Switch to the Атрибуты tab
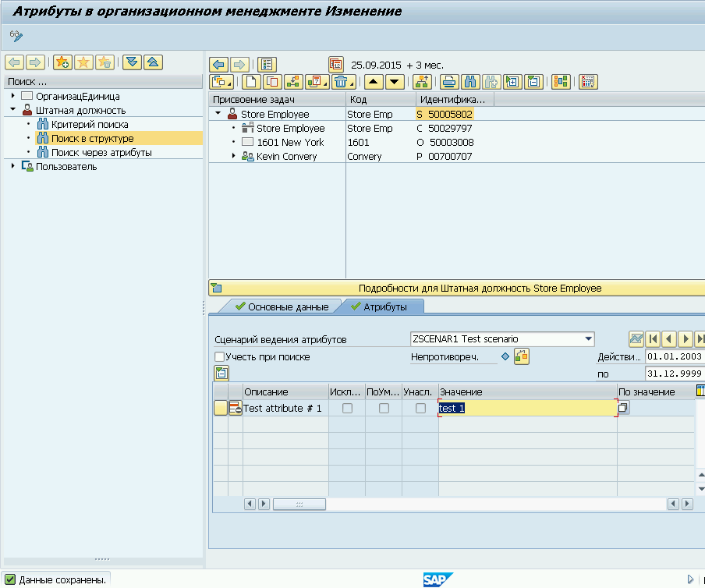This screenshot has width=705, height=588. point(381,306)
